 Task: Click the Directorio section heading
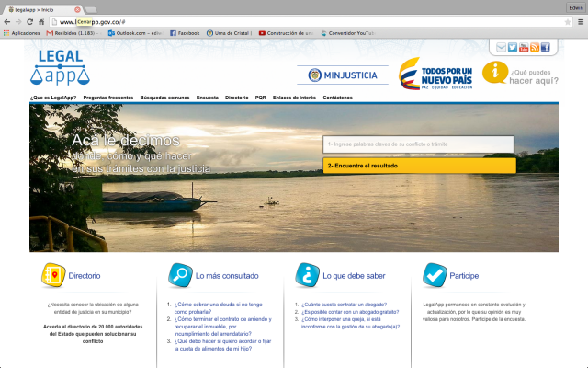85,276
